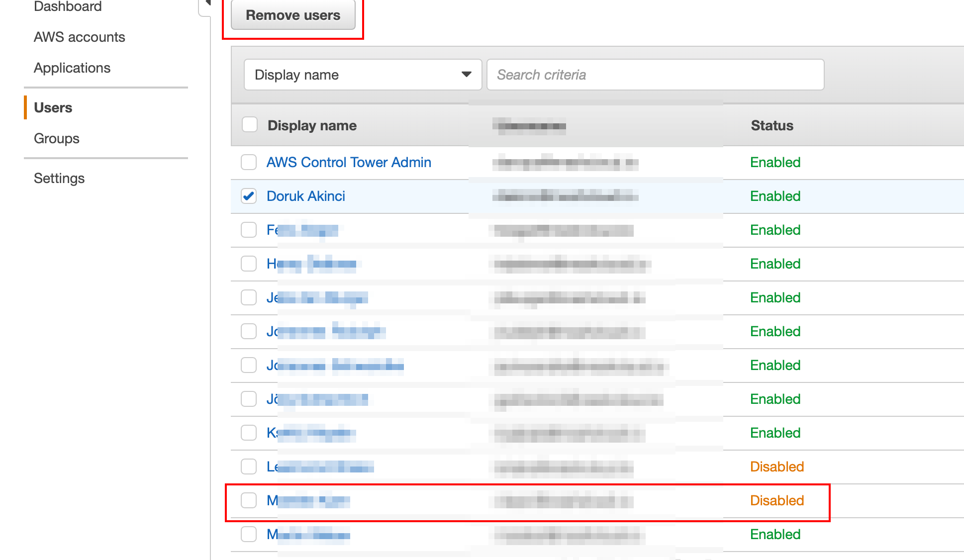Select Users in the sidebar
The height and width of the screenshot is (560, 964).
(53, 107)
